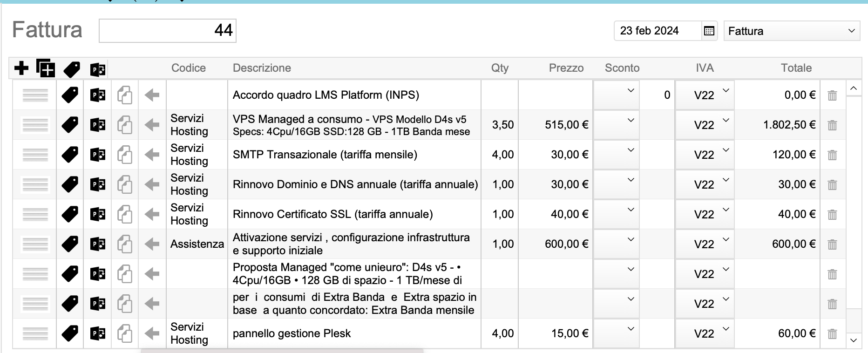
Task: Click the price tag icon in header
Action: (72, 69)
